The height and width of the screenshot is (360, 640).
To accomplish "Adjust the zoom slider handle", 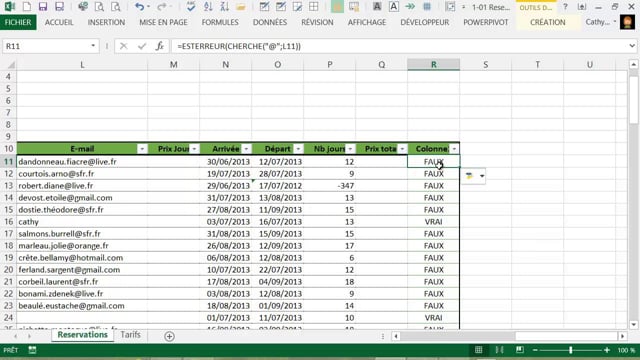I will [x=571, y=350].
